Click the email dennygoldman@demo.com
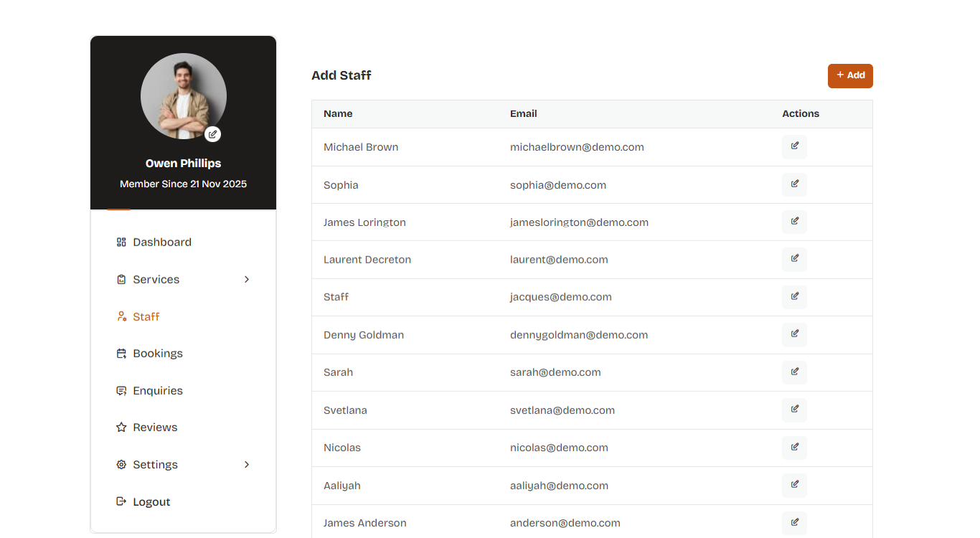980x538 pixels. tap(579, 335)
